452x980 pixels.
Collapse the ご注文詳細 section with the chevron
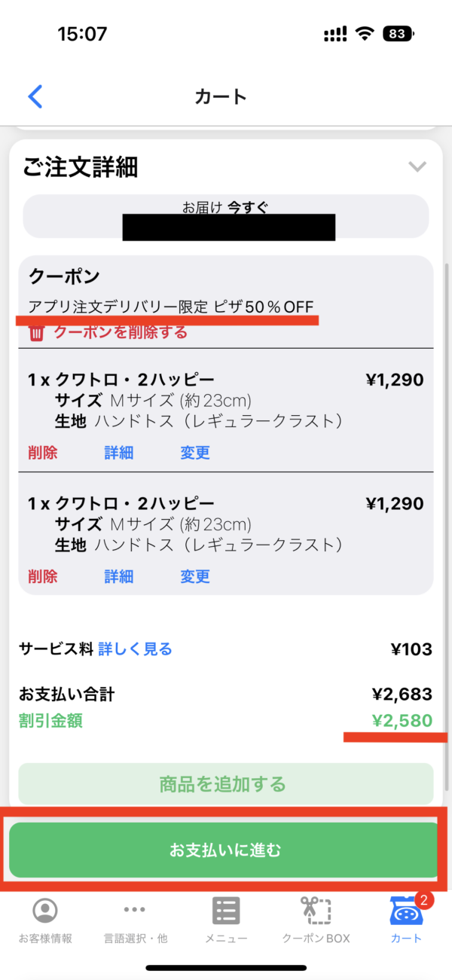pyautogui.click(x=418, y=167)
